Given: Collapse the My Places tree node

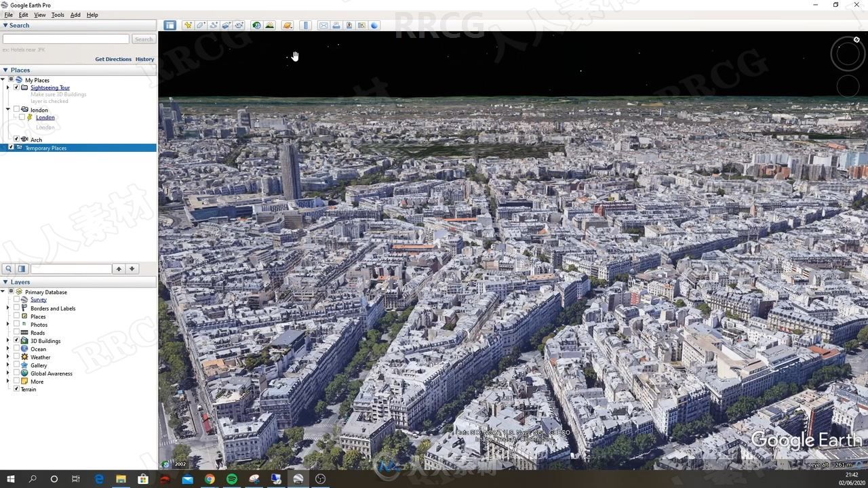Looking at the screenshot, I should 3,80.
